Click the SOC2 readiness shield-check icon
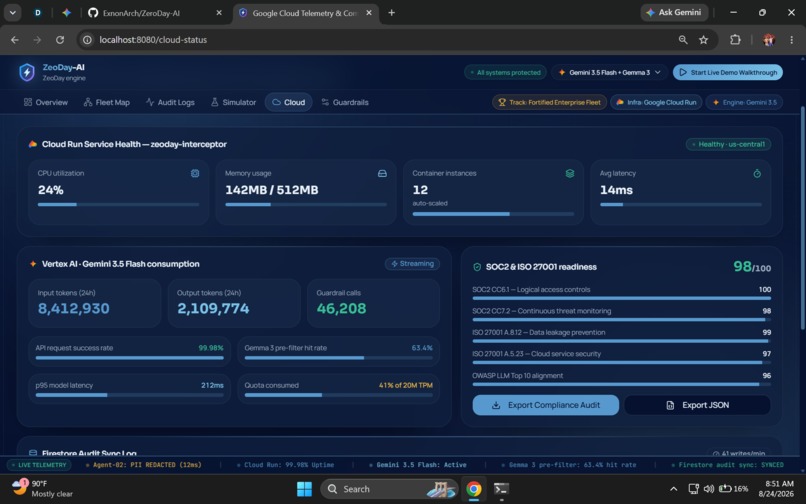Screen dimensions: 806x504 coord(477,267)
